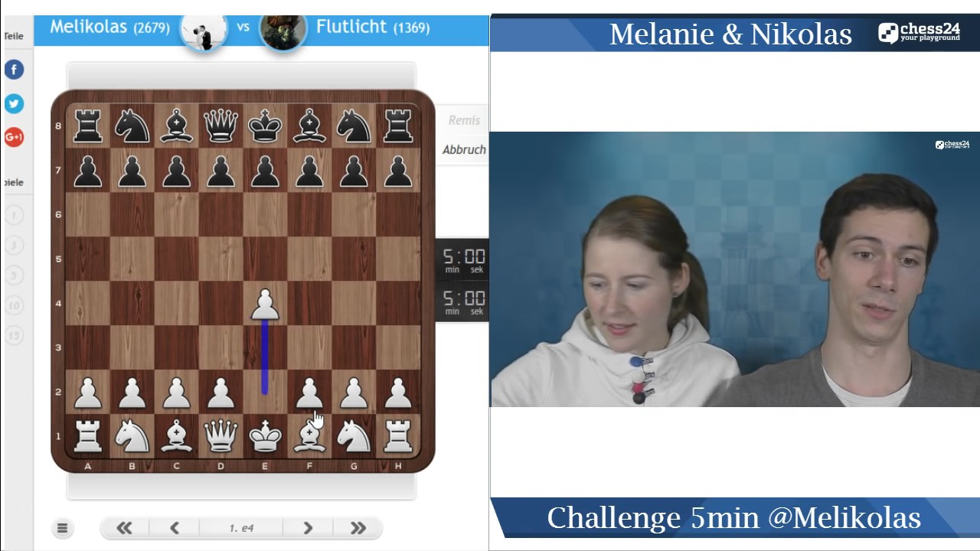The height and width of the screenshot is (551, 980).
Task: Select the white rook on h1
Action: pos(398,436)
